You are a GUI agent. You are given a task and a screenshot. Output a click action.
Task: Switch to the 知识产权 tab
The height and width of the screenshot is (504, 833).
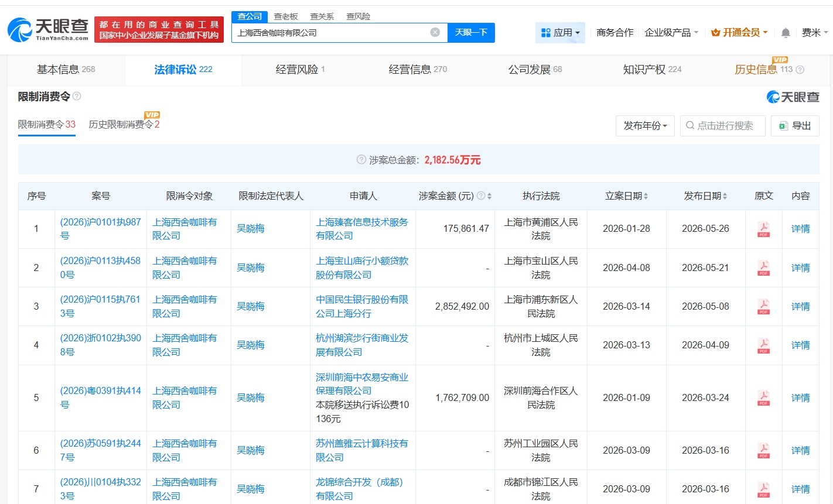(652, 70)
